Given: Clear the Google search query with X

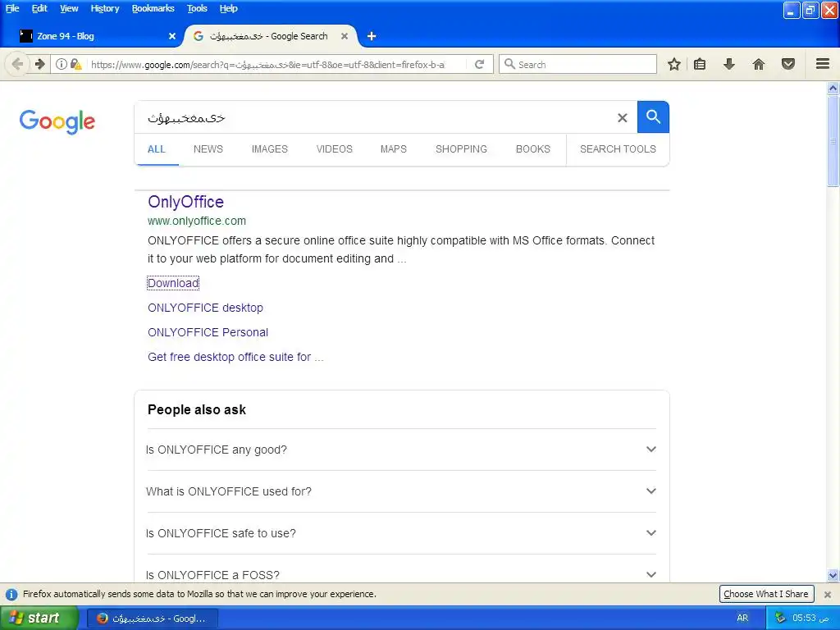Looking at the screenshot, I should (x=622, y=117).
